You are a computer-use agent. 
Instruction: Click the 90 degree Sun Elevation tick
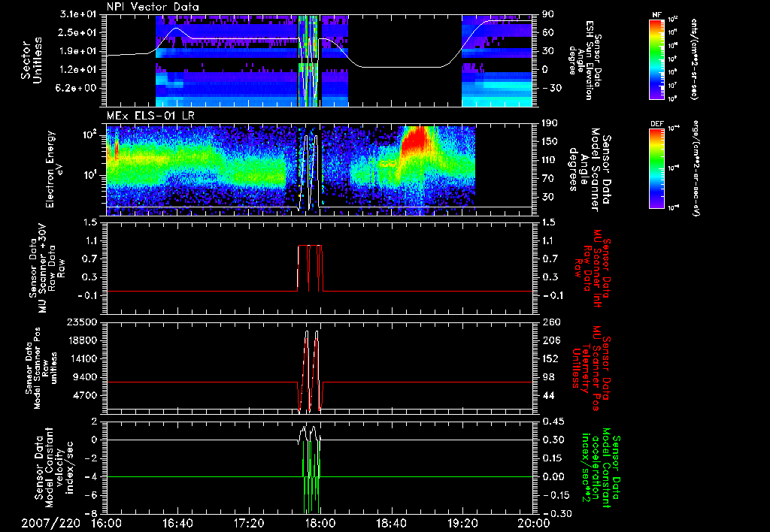tap(547, 14)
